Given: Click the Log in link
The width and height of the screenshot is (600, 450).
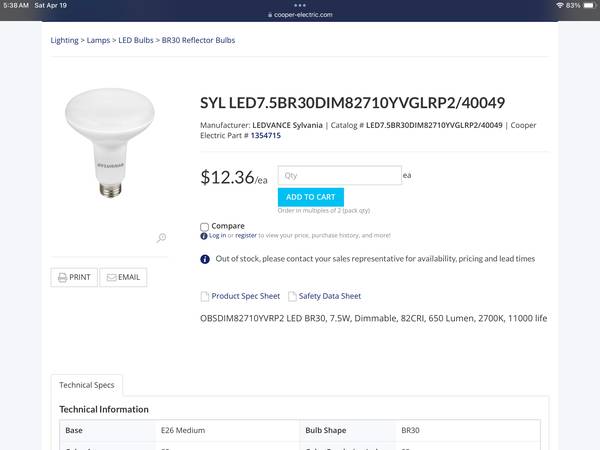Looking at the screenshot, I should click(x=217, y=236).
